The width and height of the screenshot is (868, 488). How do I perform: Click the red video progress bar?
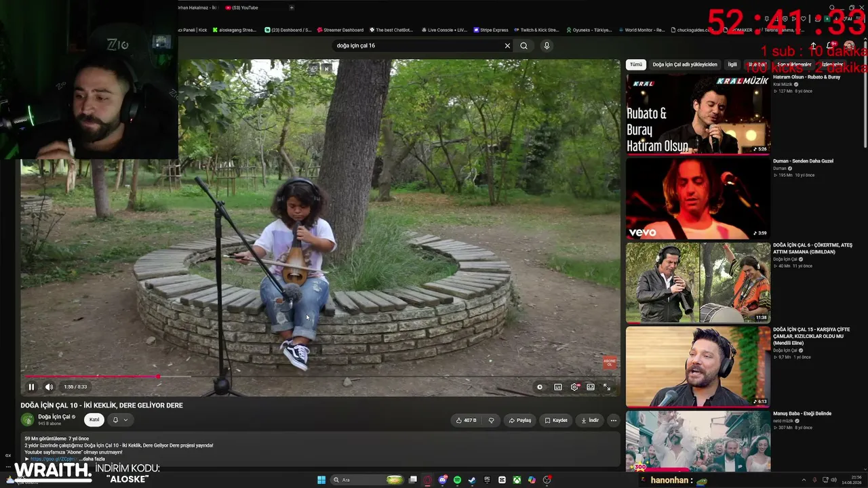(x=92, y=376)
